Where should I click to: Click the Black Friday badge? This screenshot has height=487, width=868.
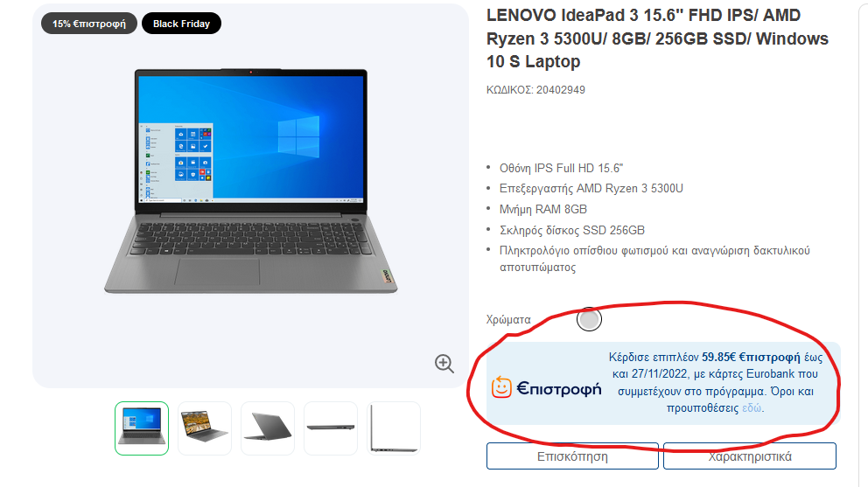182,24
